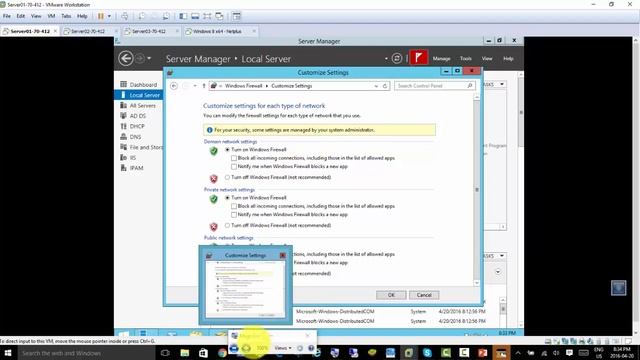This screenshot has width=640, height=360.
Task: Click OK in Customize Settings
Action: coord(391,295)
